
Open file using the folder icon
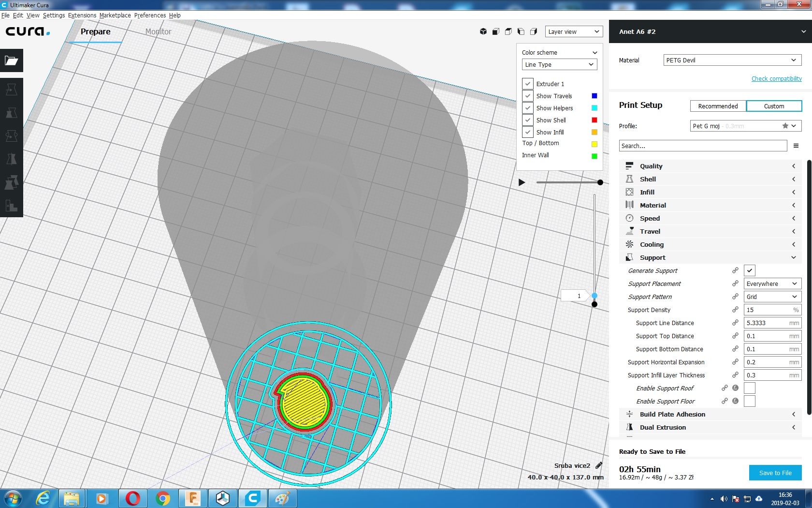(x=12, y=60)
